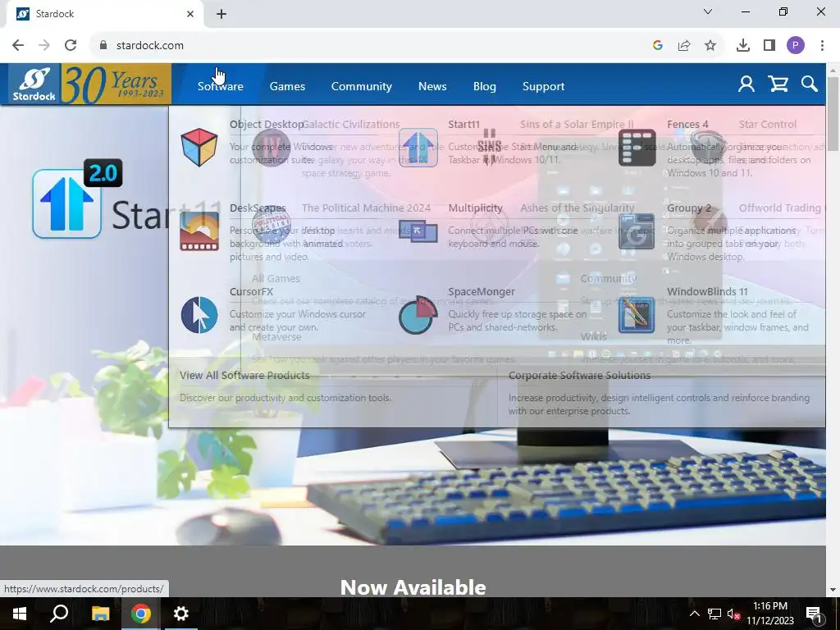
Task: Open Chrome downloads icon
Action: [x=743, y=46]
